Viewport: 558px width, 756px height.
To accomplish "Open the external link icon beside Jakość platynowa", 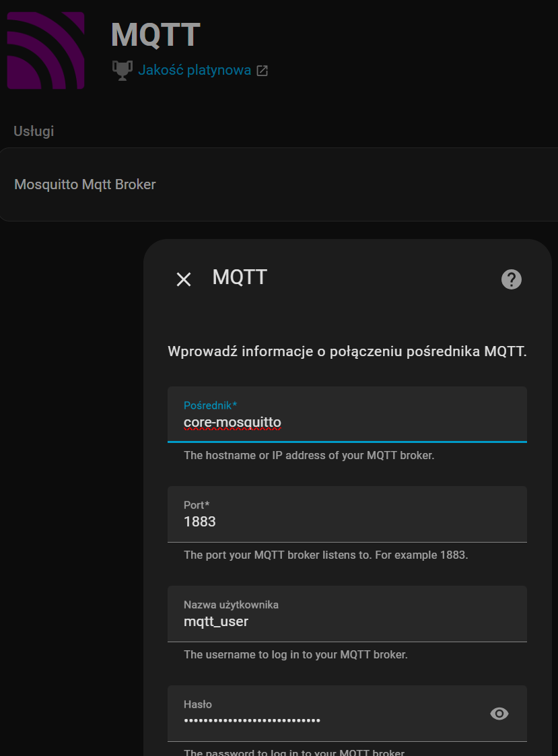I will pos(263,71).
